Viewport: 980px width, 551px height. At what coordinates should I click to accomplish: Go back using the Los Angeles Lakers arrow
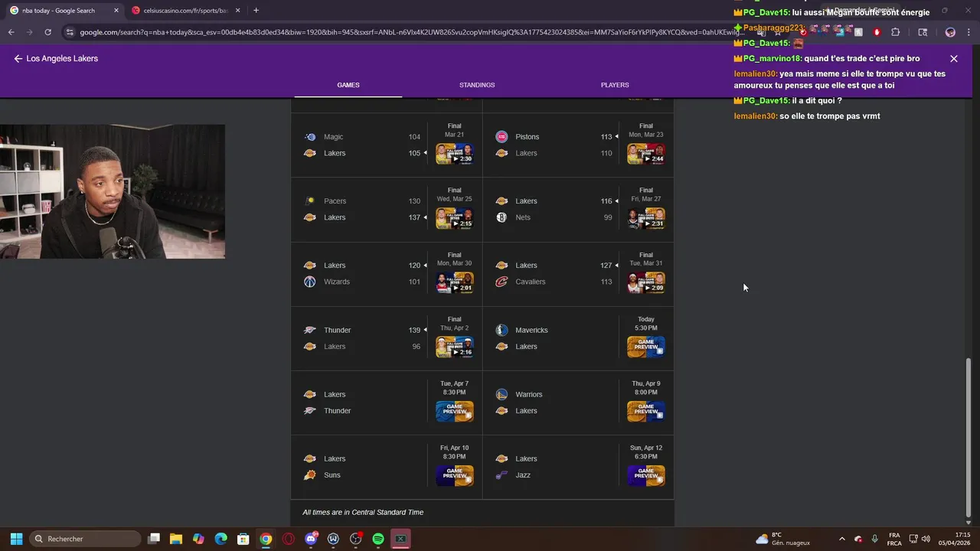[x=18, y=58]
